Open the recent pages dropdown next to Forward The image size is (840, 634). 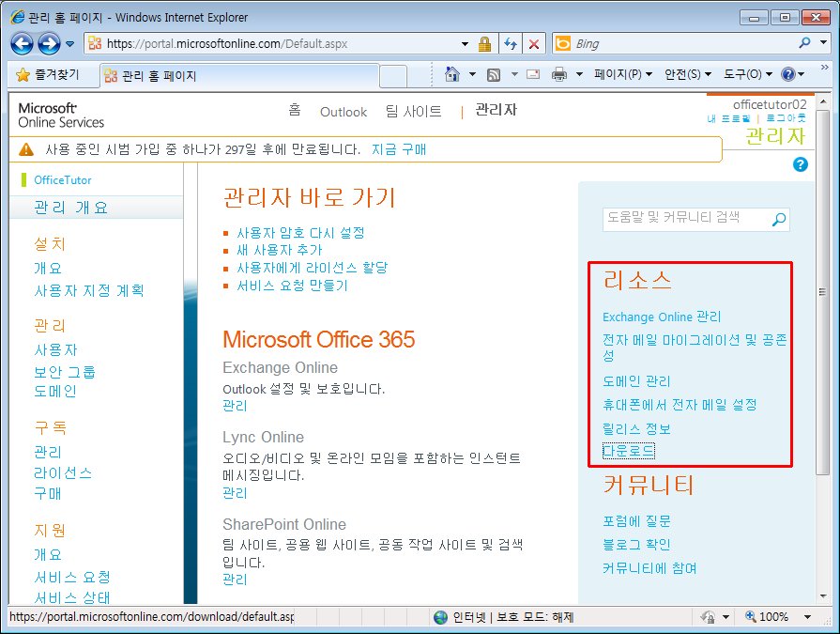coord(70,44)
